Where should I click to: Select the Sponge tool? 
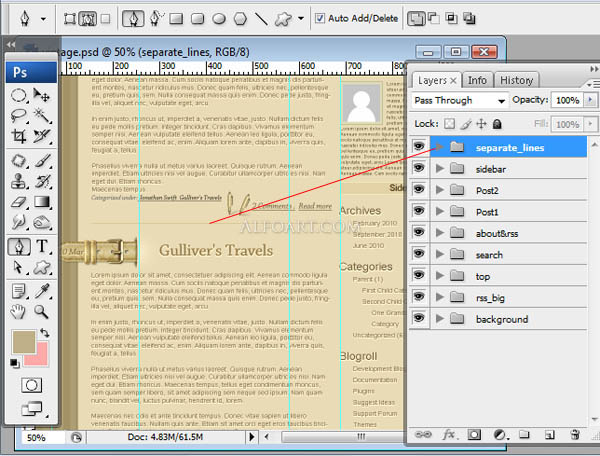pos(42,222)
